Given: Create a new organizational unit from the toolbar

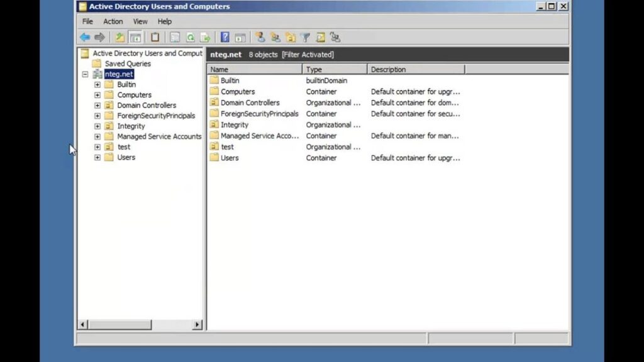Looking at the screenshot, I should pyautogui.click(x=290, y=37).
